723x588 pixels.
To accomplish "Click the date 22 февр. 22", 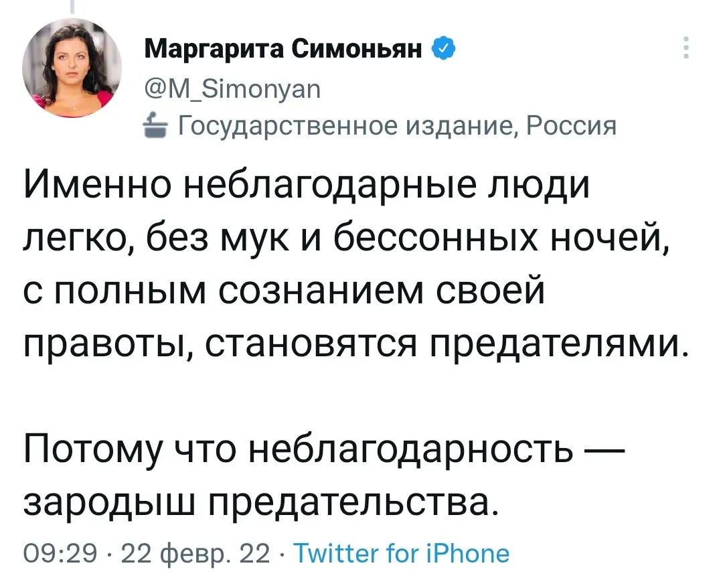I will pos(195,553).
